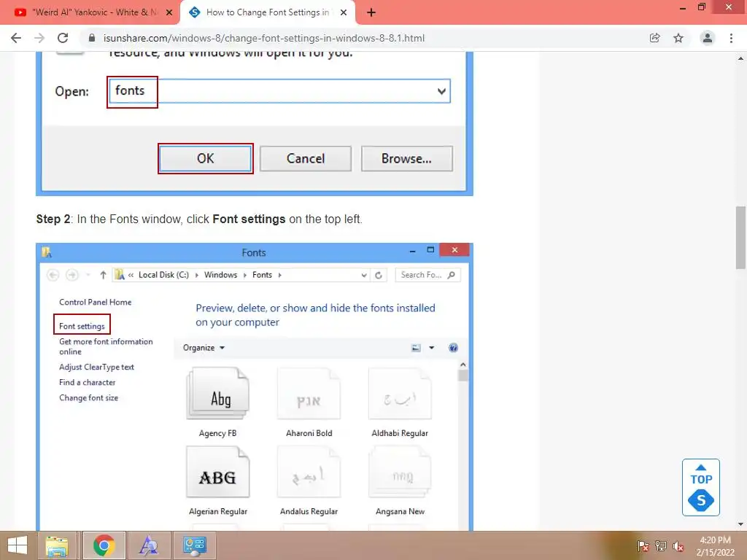The height and width of the screenshot is (560, 747).
Task: Click Find a character link
Action: tap(88, 382)
